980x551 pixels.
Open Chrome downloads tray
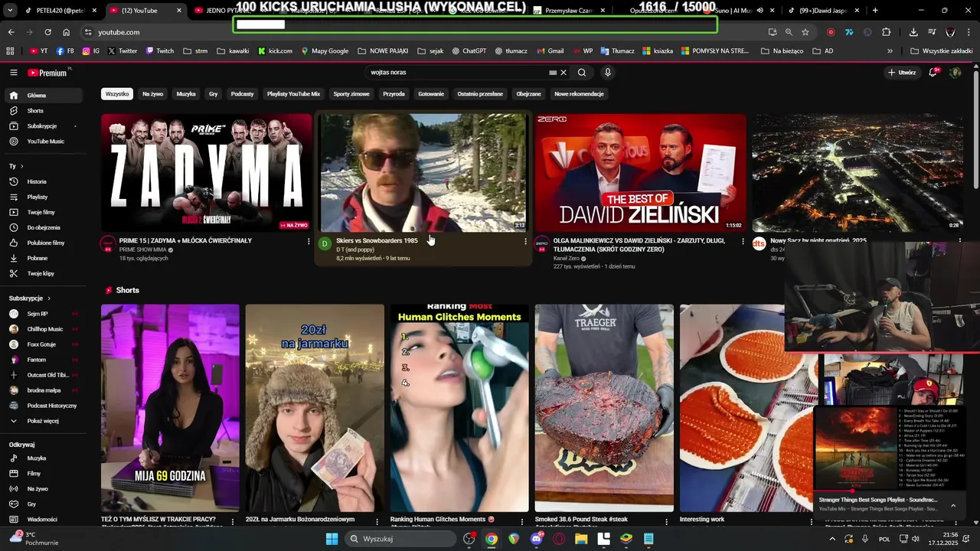click(x=913, y=32)
